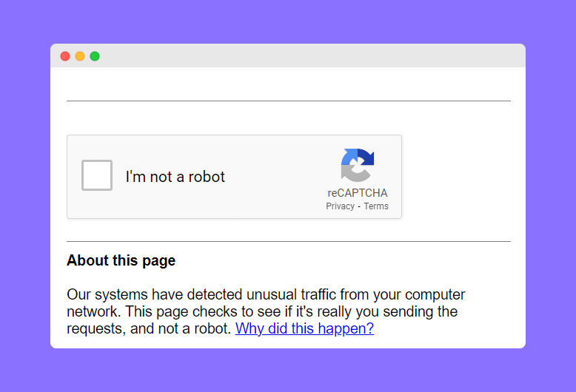Click the dash between Privacy and Terms
This screenshot has width=576, height=392.
359,207
